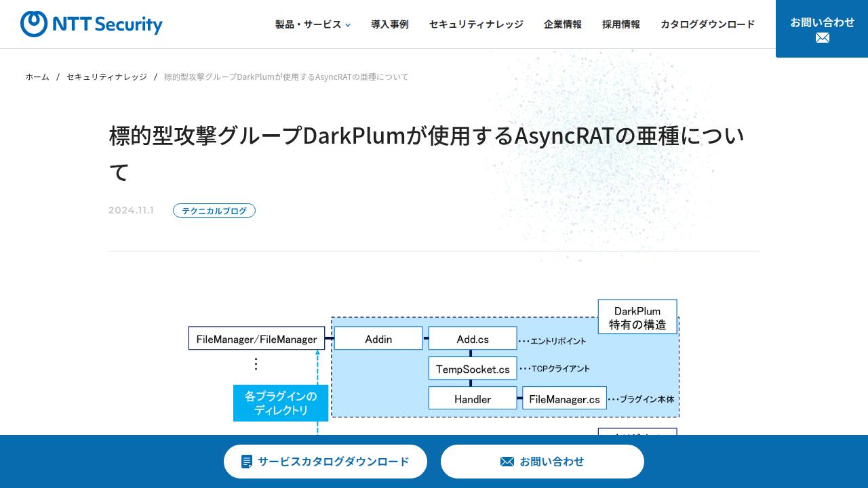This screenshot has height=488, width=868.
Task: Click the date 2024.11.1
Action: pos(131,211)
